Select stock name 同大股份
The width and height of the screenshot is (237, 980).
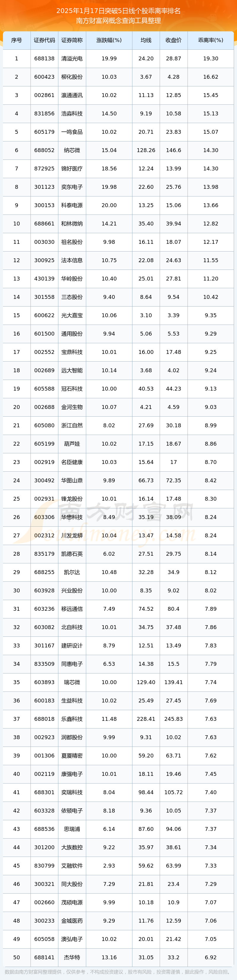point(72,884)
